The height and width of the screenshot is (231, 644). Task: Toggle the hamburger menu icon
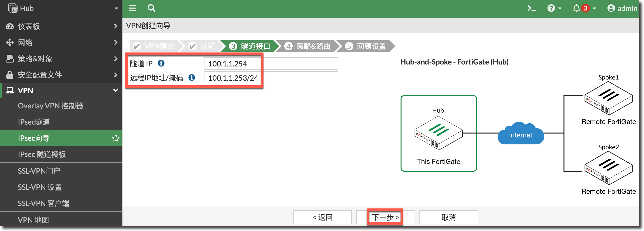(132, 8)
